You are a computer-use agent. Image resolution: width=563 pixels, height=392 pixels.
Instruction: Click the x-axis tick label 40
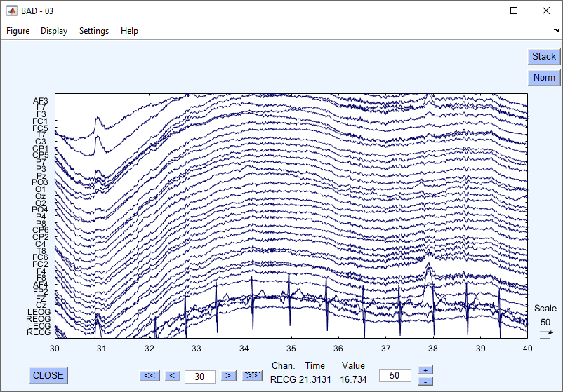pos(527,349)
